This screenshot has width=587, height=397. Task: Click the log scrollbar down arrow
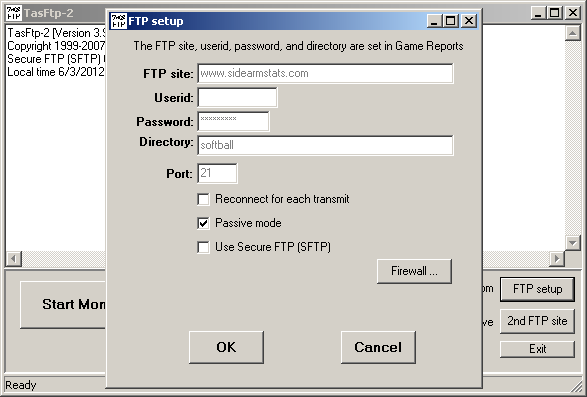[572, 243]
